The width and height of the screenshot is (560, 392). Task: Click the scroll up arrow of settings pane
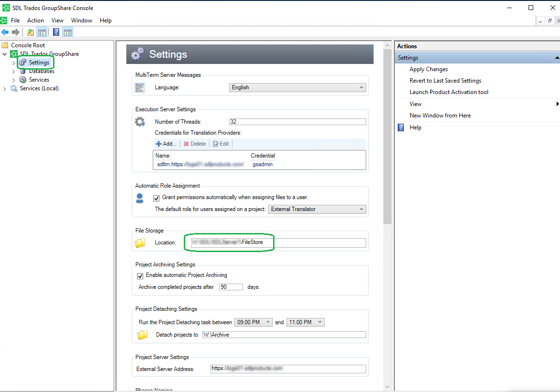tap(388, 45)
